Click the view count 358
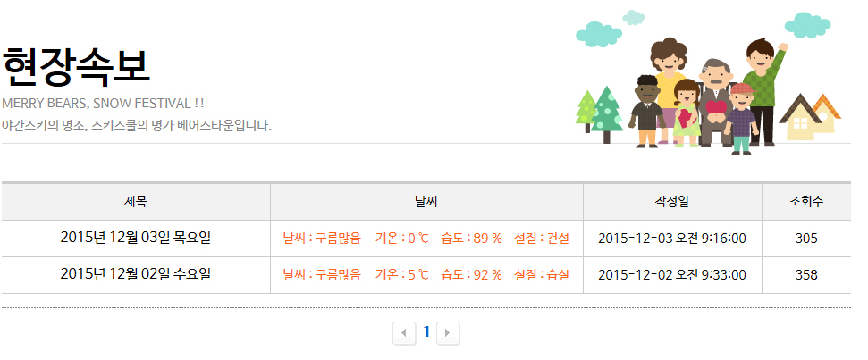Image resolution: width=868 pixels, height=360 pixels. (x=806, y=275)
